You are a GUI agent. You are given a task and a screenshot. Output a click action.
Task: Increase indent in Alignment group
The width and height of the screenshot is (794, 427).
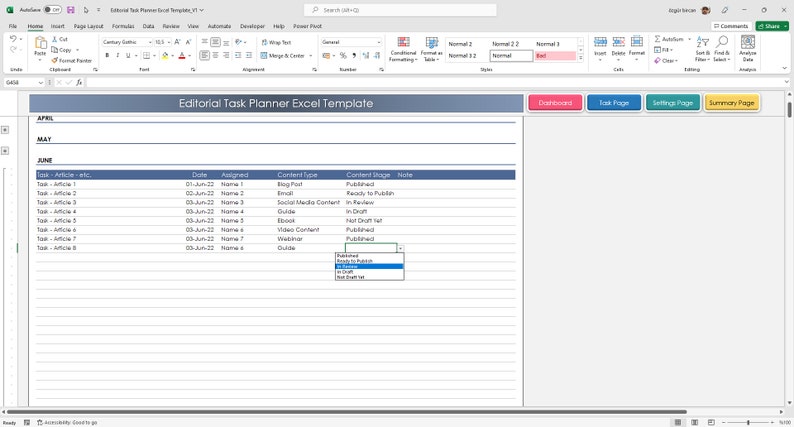point(249,55)
